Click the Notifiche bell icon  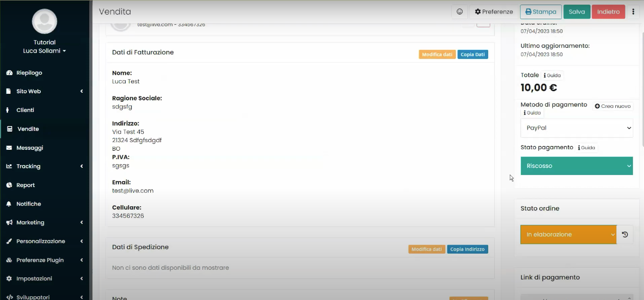tap(9, 204)
